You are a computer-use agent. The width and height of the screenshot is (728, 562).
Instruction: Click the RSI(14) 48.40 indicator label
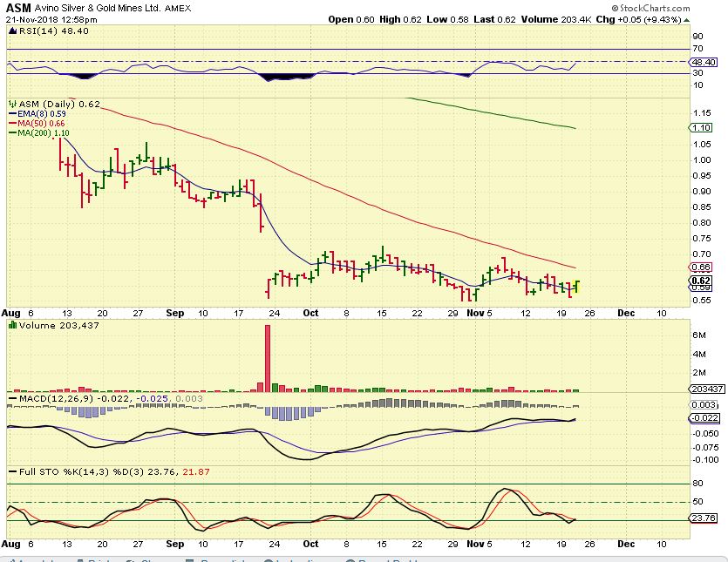pyautogui.click(x=54, y=31)
